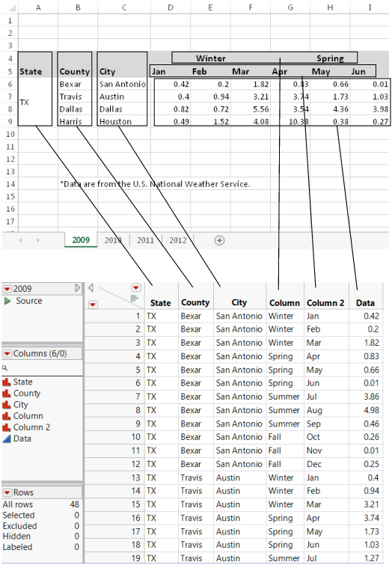Click the National Weather Service footnote cell
This screenshot has height=565, width=392.
tap(155, 184)
